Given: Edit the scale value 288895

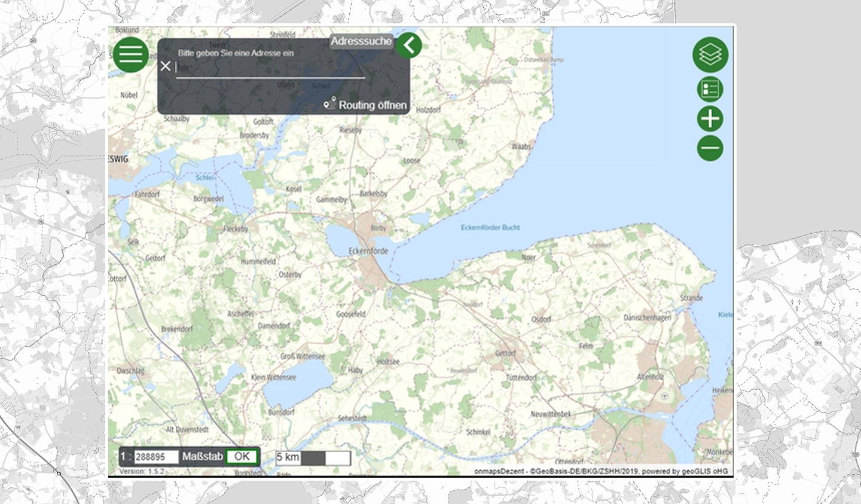Looking at the screenshot, I should (155, 457).
